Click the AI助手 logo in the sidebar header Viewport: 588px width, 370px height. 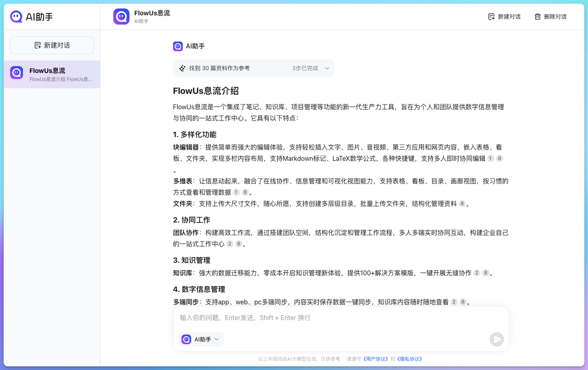(16, 17)
